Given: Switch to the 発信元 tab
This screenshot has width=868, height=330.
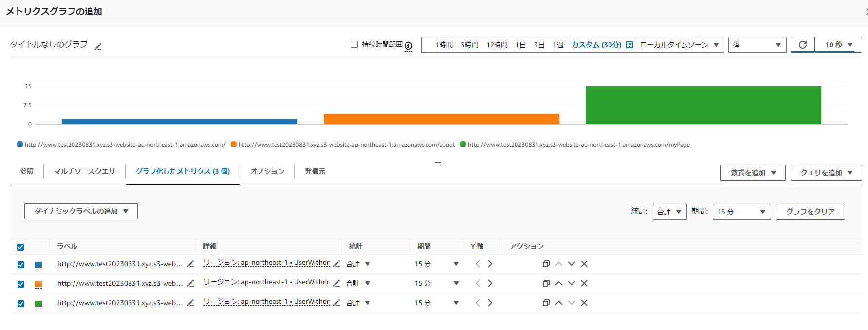Looking at the screenshot, I should [315, 171].
